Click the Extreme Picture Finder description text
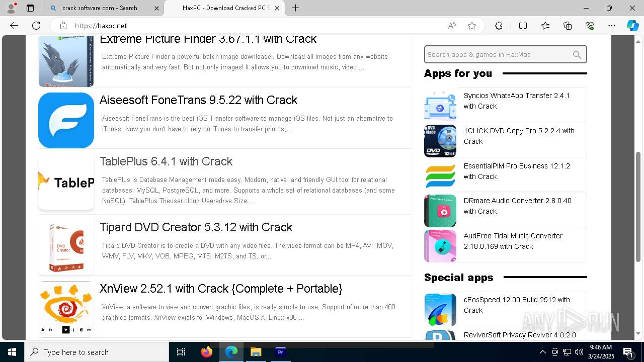 coord(245,62)
